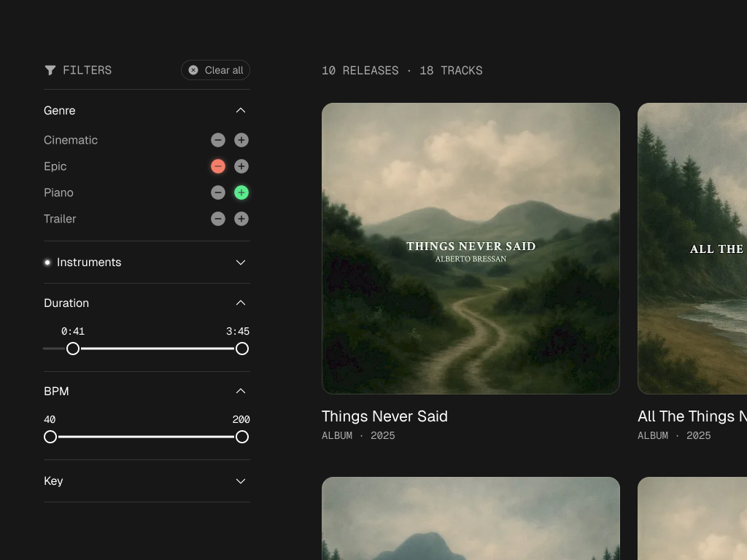
Task: Include the Cinematic genre with plus
Action: (241, 140)
